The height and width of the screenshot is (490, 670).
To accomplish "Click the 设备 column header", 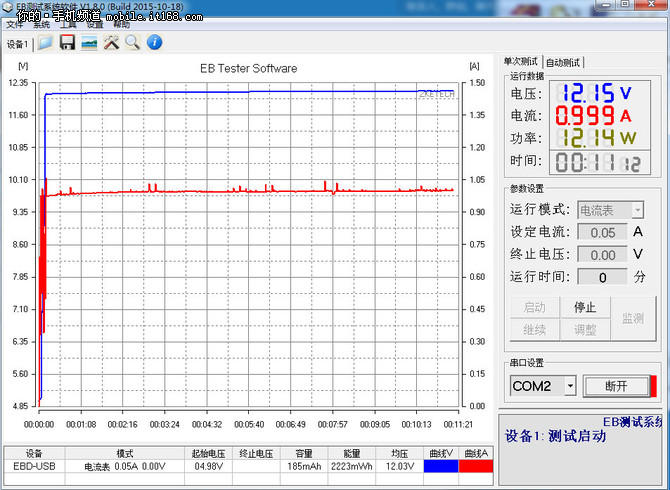I will coord(34,453).
